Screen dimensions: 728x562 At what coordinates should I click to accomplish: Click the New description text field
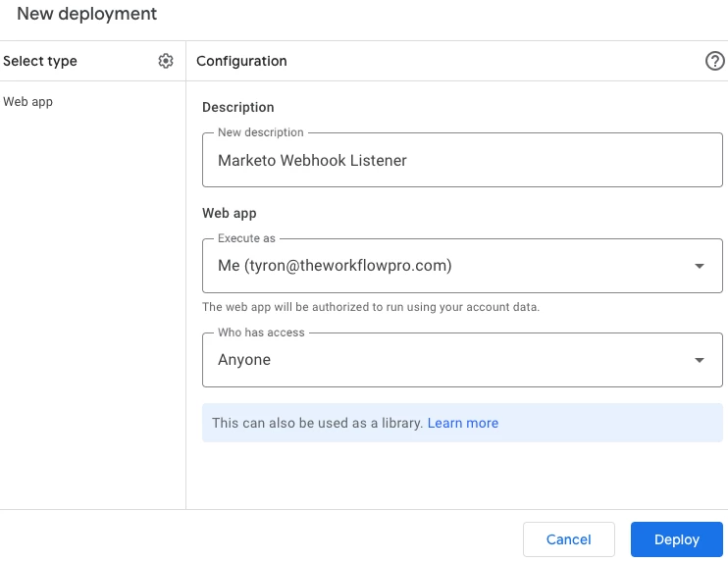click(x=461, y=161)
